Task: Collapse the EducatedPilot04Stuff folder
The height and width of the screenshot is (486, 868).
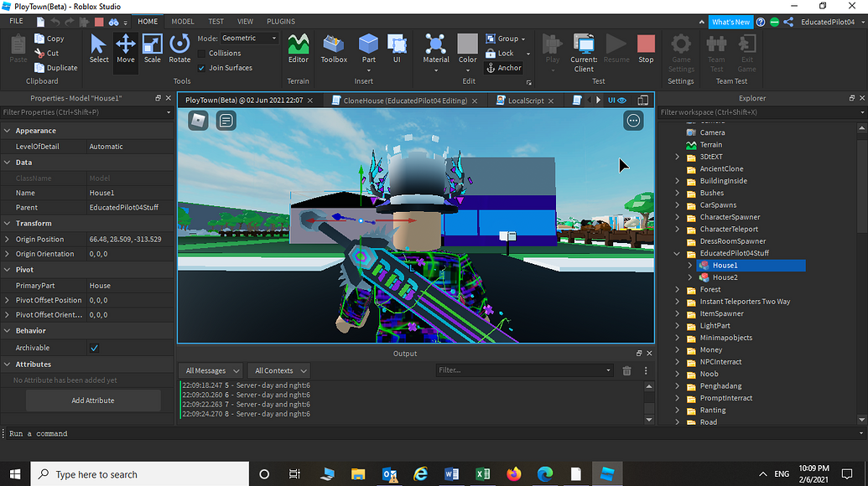Action: click(x=677, y=253)
